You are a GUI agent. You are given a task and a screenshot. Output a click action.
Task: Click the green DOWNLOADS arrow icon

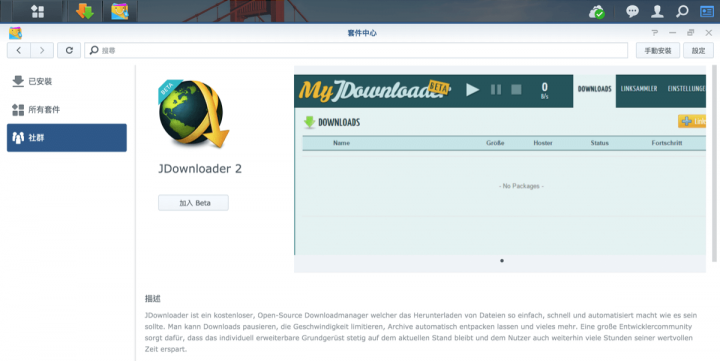309,122
